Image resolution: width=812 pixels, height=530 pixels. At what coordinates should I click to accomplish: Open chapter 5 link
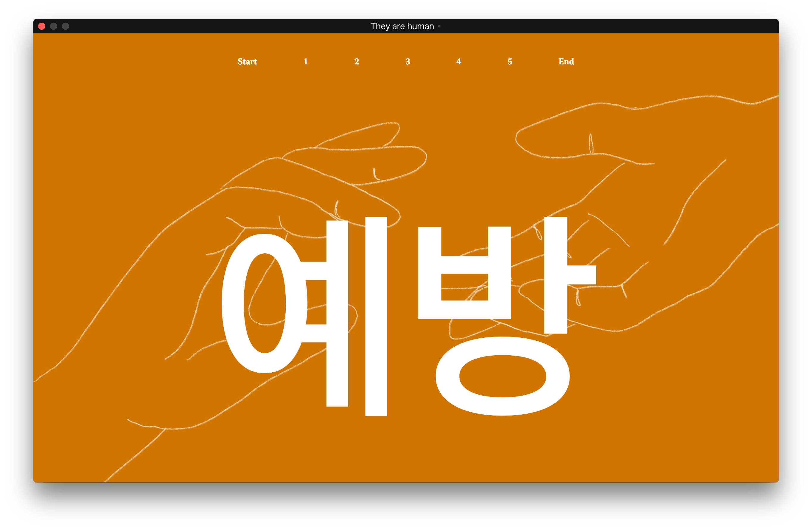[510, 61]
